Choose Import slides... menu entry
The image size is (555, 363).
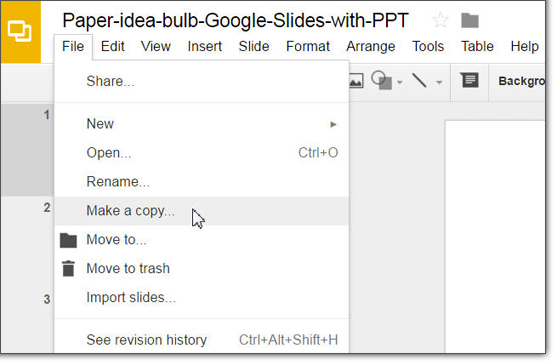[x=202, y=298]
